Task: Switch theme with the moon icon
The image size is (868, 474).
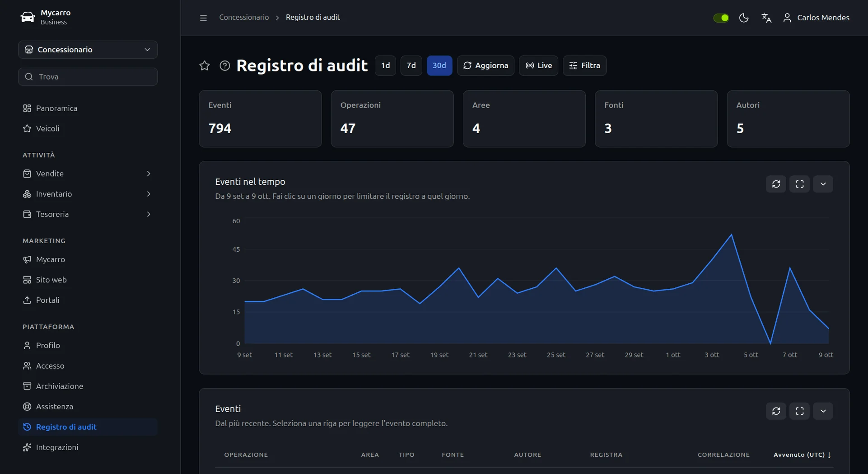Action: click(x=744, y=18)
